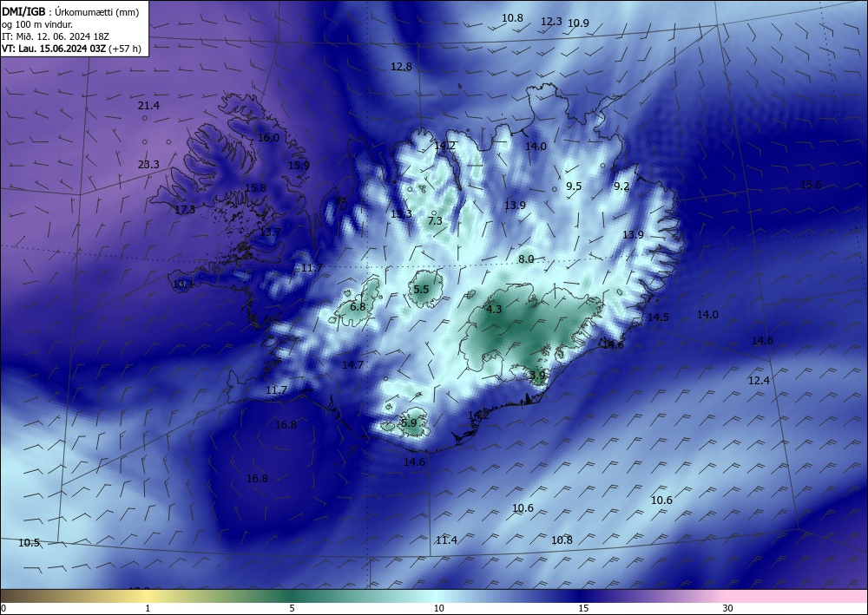868x615 pixels.
Task: Click the 15.9 map value
Action: pyautogui.click(x=299, y=165)
